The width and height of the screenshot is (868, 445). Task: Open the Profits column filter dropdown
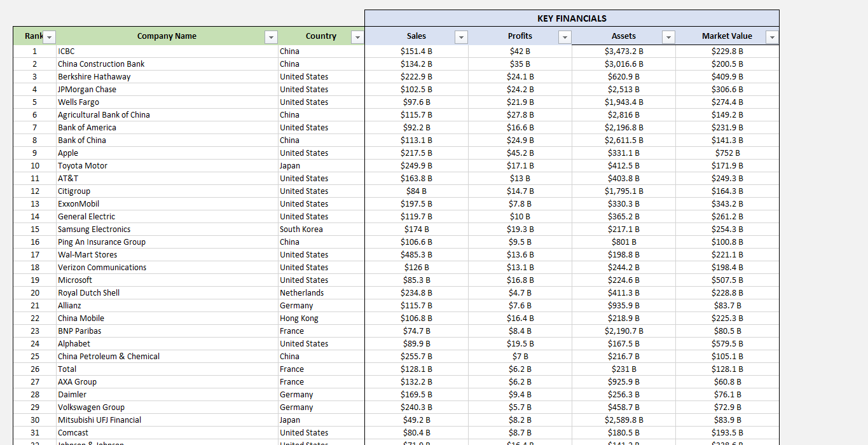pos(565,38)
